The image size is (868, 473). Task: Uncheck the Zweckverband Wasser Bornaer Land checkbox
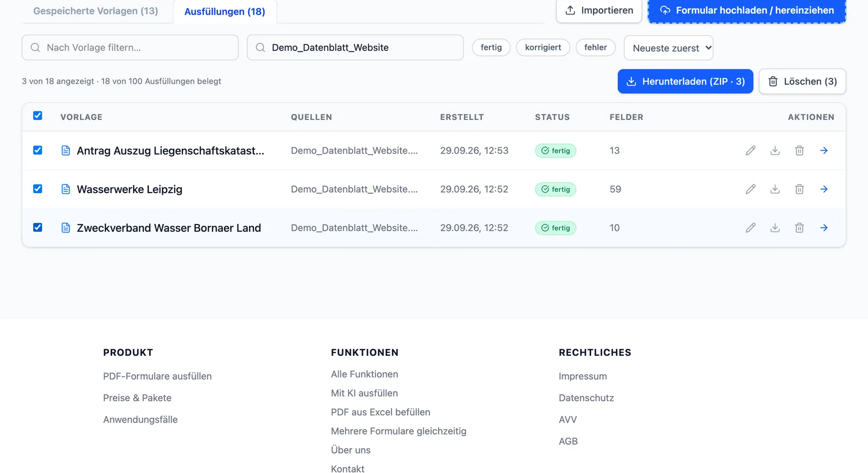pos(37,227)
